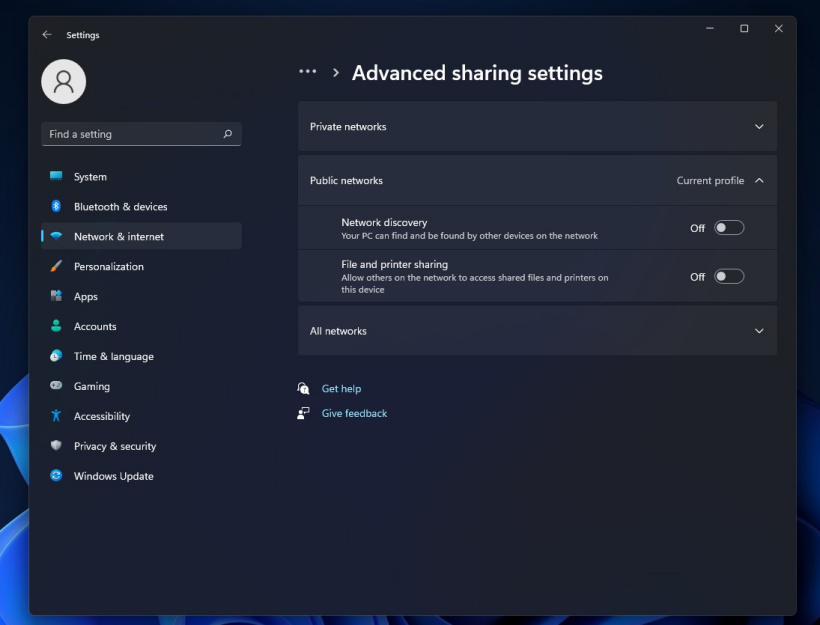This screenshot has height=625, width=820.
Task: Click the System monitor icon in sidebar
Action: click(x=56, y=177)
